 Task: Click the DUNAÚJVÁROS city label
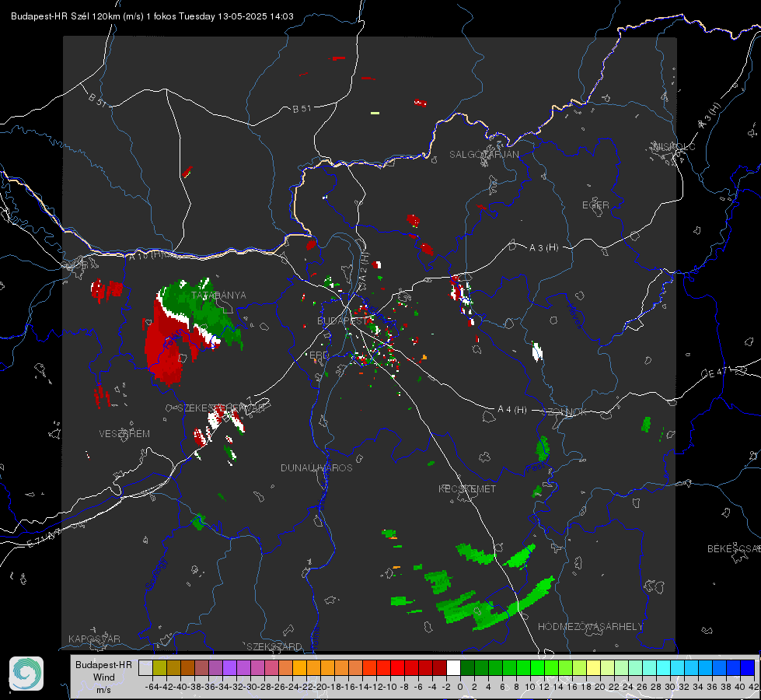click(x=316, y=467)
